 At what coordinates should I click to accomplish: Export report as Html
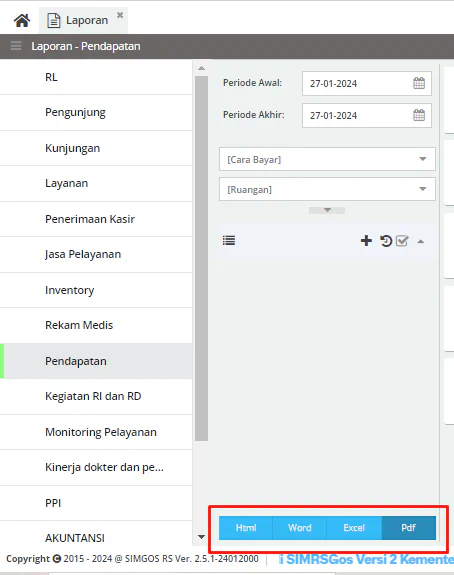(x=246, y=528)
